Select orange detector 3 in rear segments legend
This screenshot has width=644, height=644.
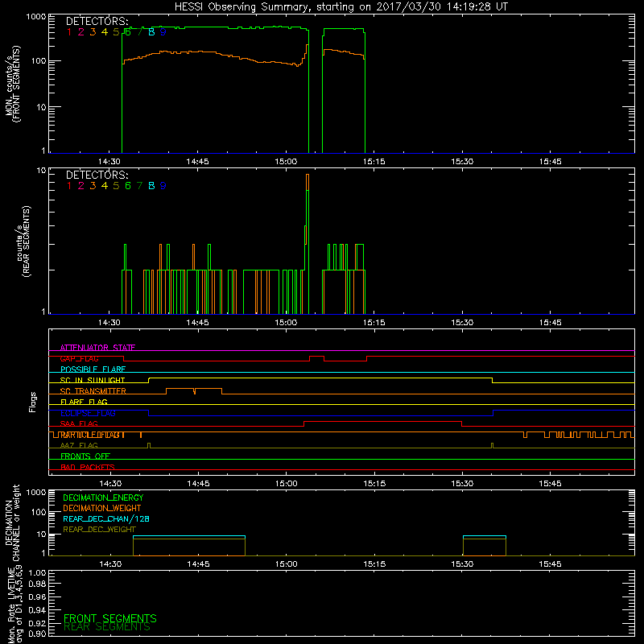pos(93,186)
